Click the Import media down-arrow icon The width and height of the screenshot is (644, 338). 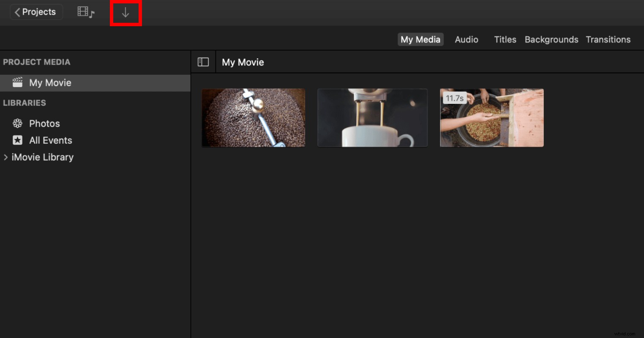click(x=126, y=12)
